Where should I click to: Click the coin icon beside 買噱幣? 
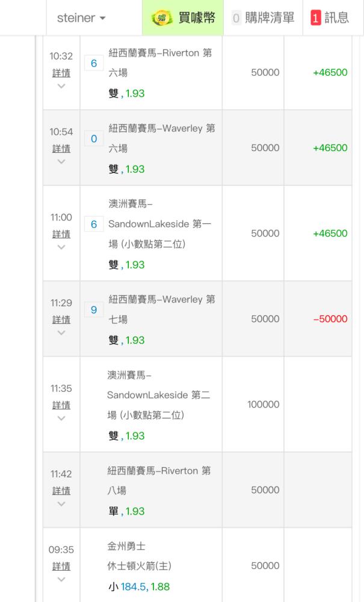coord(162,17)
